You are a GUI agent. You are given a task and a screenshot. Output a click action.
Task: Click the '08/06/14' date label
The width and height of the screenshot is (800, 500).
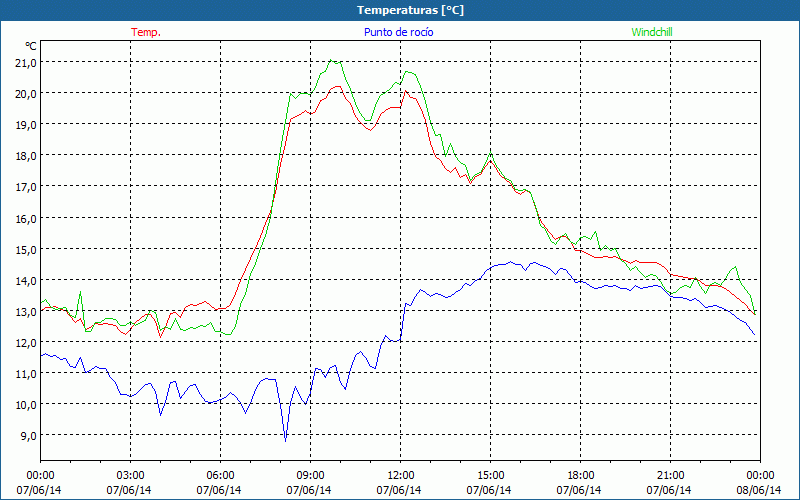[x=759, y=490]
